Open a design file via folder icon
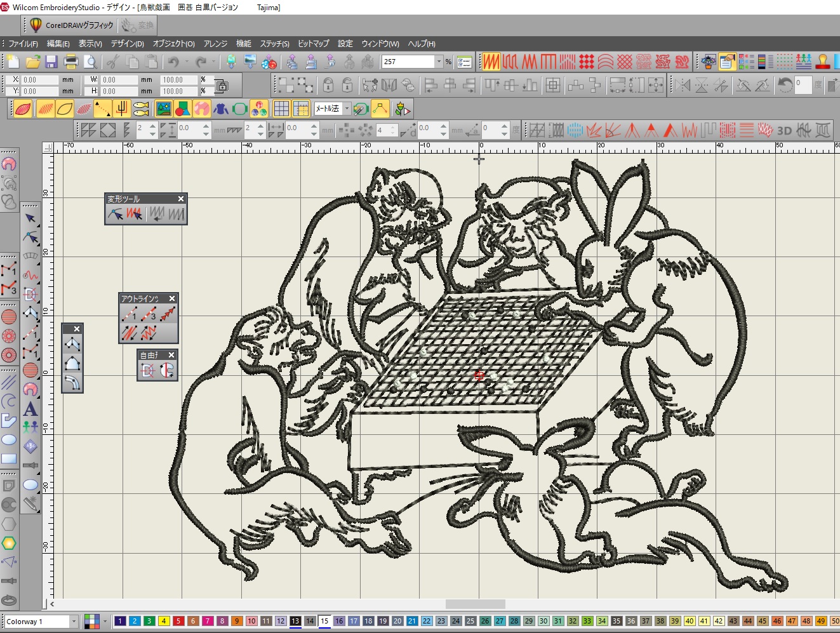This screenshot has width=840, height=633. pos(33,62)
